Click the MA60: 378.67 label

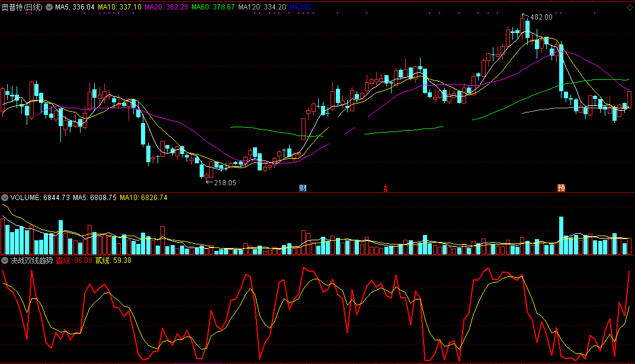tap(213, 7)
